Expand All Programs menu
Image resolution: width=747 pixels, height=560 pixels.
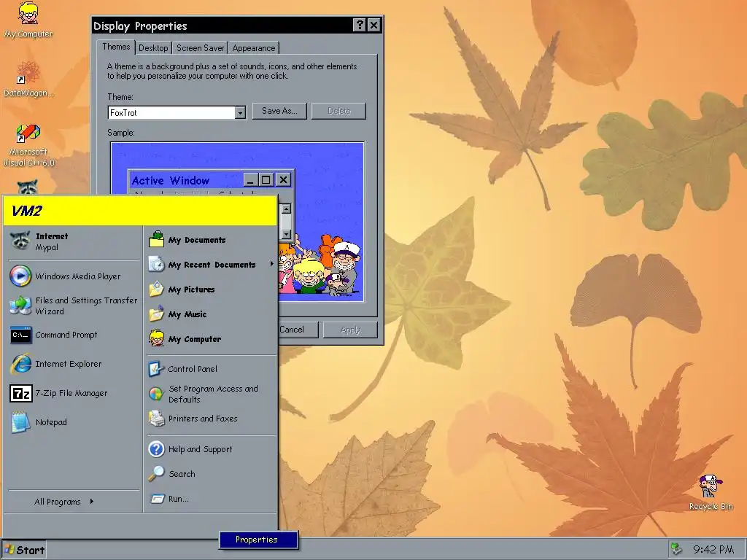tap(64, 502)
